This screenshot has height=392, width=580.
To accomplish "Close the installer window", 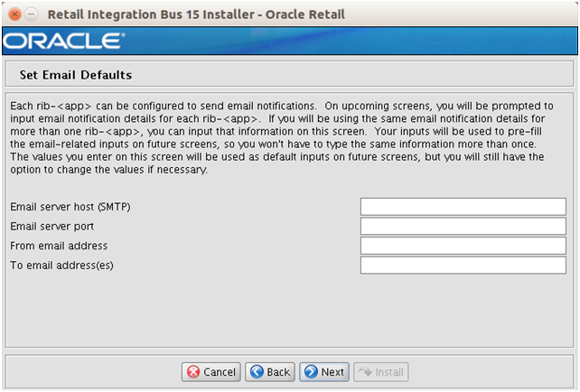I will click(x=14, y=14).
